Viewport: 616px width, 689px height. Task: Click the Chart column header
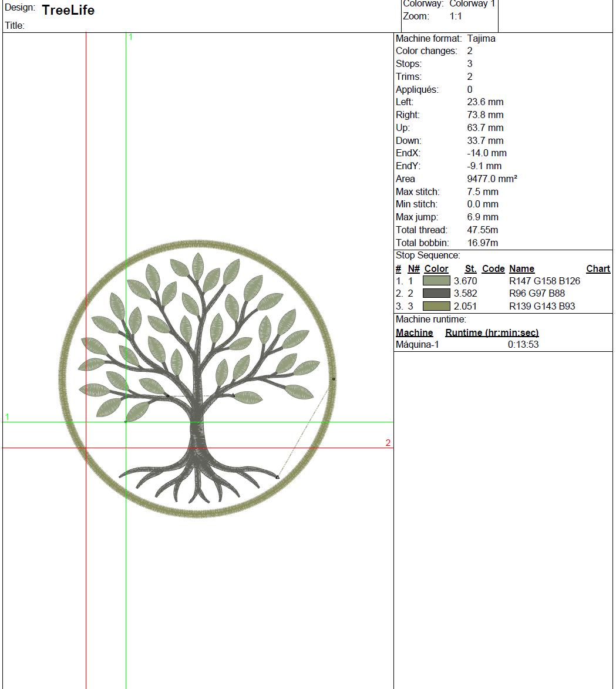point(598,268)
